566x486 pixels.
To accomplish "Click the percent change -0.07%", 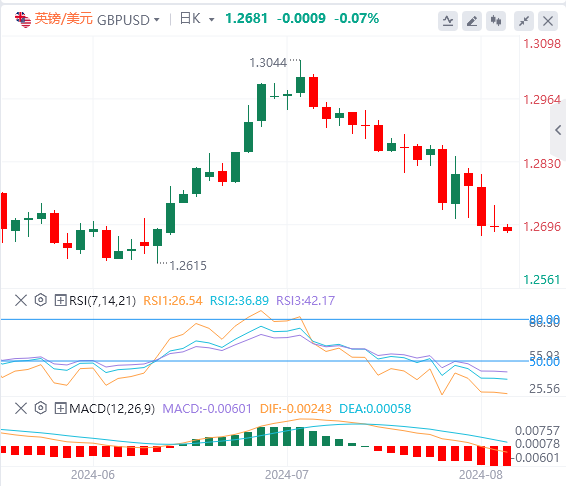I will [357, 18].
